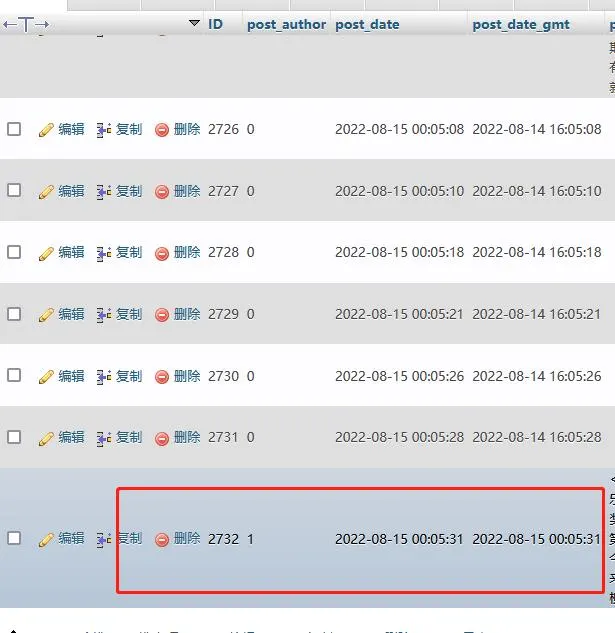615x633 pixels.
Task: Click the copy icon for row 2726
Action: (x=104, y=130)
